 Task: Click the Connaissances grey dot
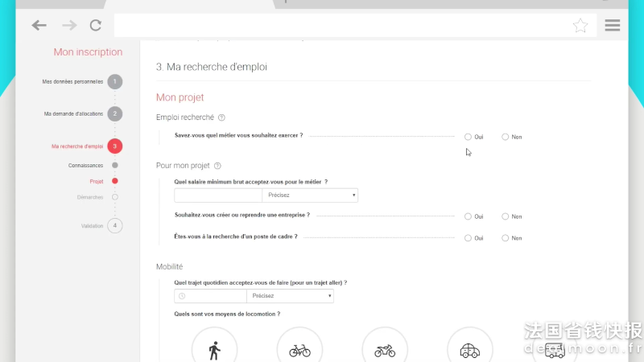[115, 165]
